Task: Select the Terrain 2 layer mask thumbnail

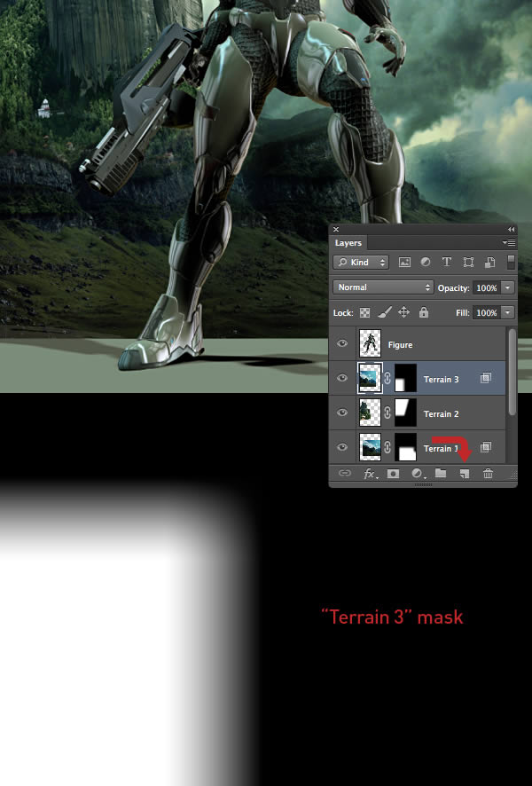Action: [406, 413]
